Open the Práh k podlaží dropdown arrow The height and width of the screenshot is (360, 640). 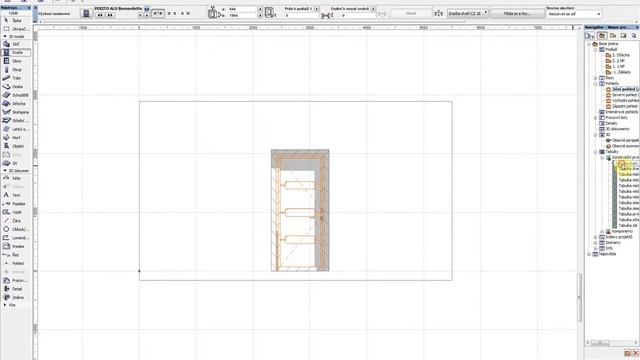[317, 9]
